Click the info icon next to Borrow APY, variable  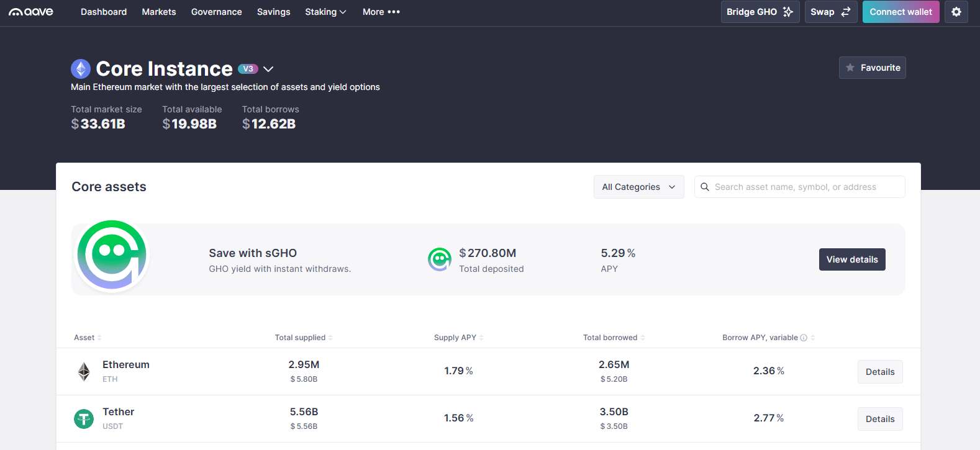click(x=804, y=338)
